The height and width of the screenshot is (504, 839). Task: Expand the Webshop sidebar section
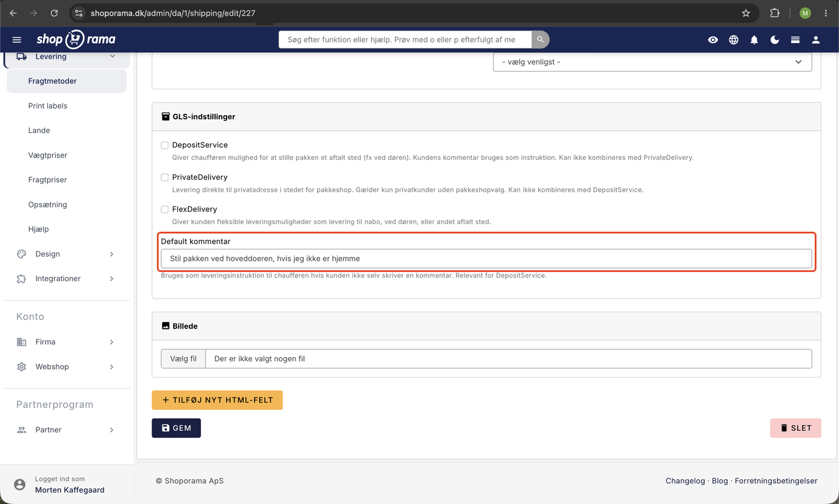pos(111,367)
